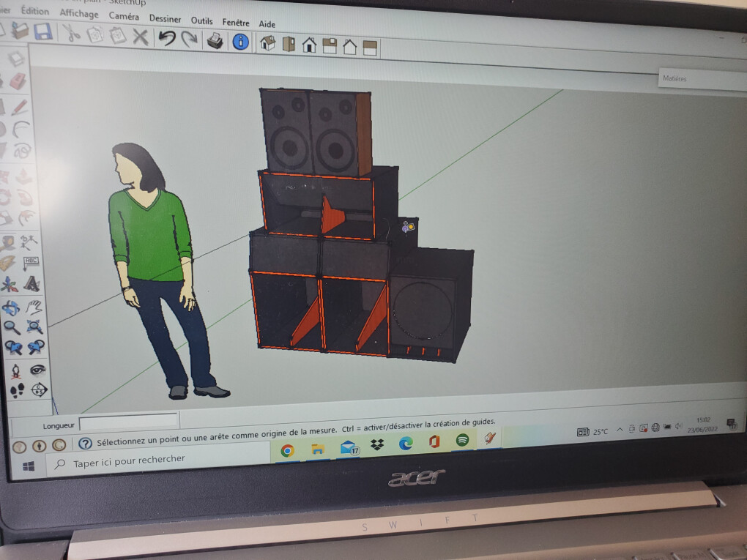
Task: Open the Dessiner menu
Action: (x=165, y=18)
